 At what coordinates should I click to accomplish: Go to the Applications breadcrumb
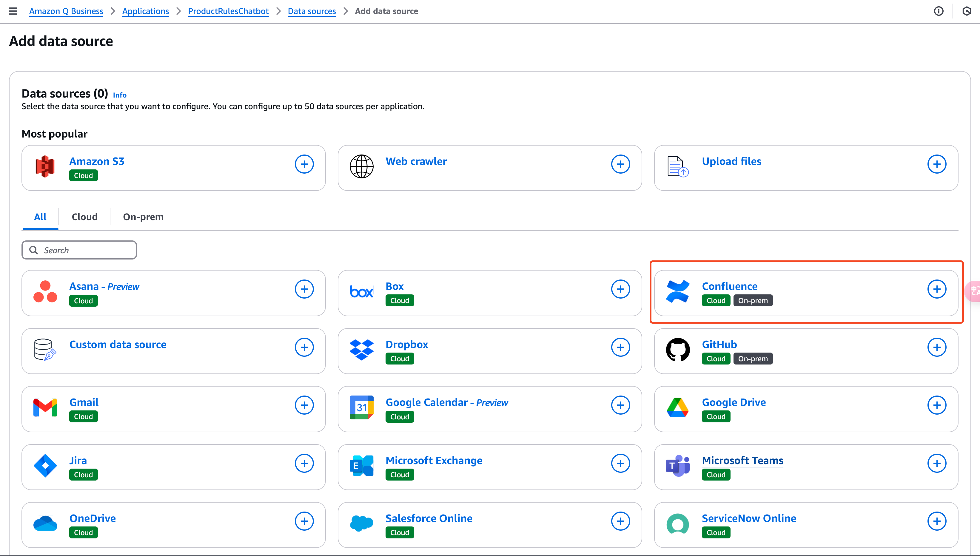[146, 11]
